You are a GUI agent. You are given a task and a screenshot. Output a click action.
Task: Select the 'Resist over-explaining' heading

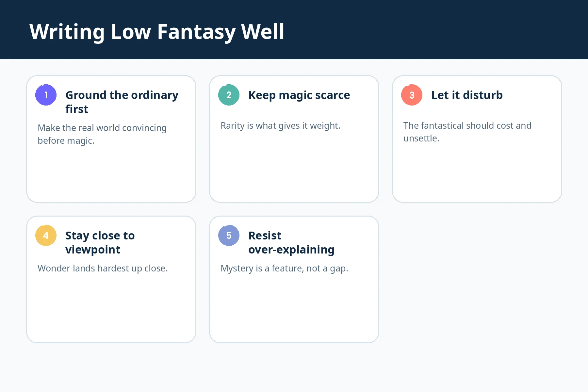pyautogui.click(x=291, y=242)
